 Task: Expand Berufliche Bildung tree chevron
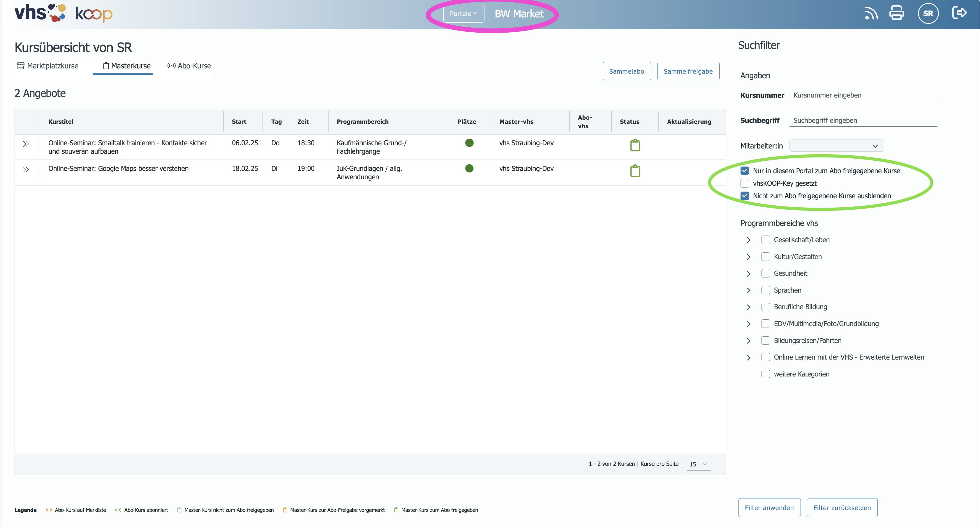click(x=748, y=307)
